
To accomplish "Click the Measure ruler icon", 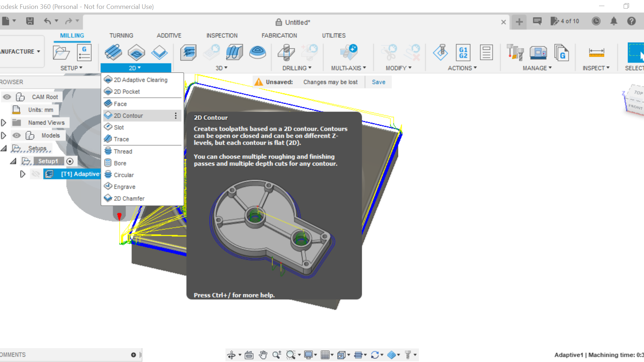I will tap(596, 53).
